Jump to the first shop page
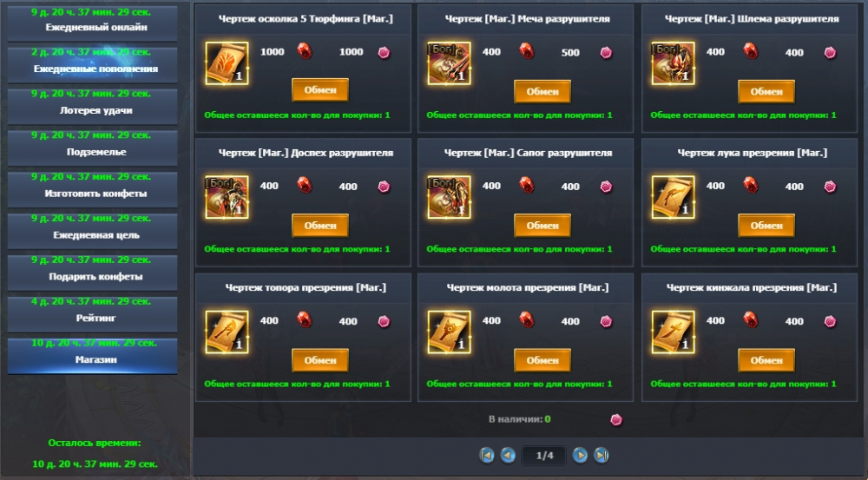 (487, 455)
